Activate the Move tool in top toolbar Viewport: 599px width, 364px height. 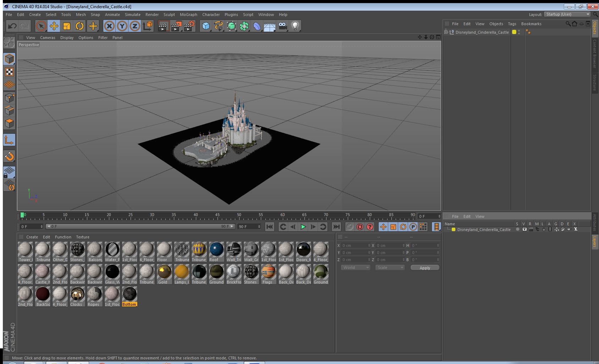[x=54, y=26]
